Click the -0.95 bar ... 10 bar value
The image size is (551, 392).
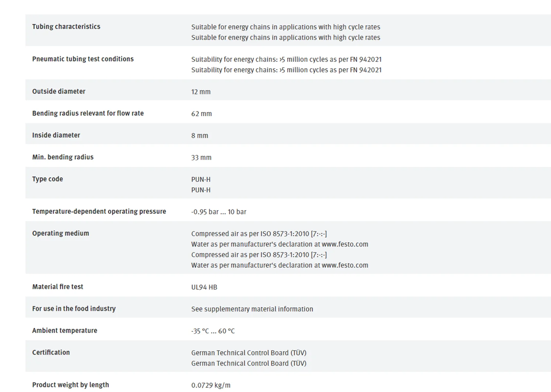[x=219, y=212]
